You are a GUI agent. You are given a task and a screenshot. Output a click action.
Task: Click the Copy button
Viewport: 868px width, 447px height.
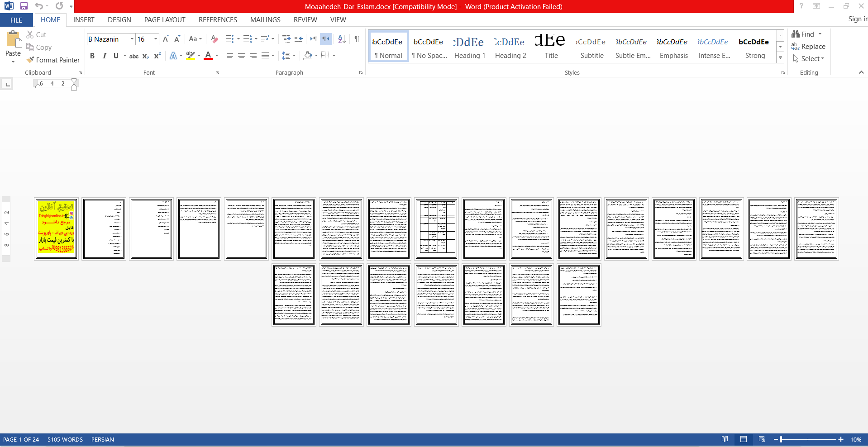click(x=39, y=47)
